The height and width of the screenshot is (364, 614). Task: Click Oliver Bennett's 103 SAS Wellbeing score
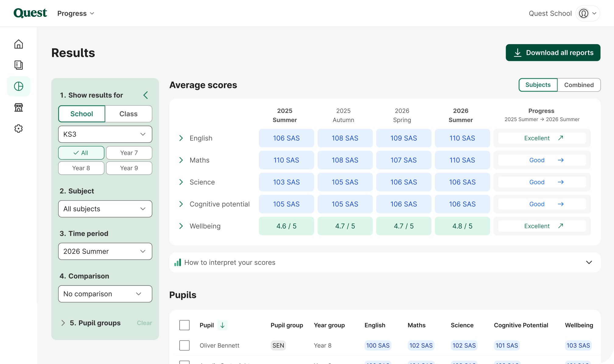578,345
